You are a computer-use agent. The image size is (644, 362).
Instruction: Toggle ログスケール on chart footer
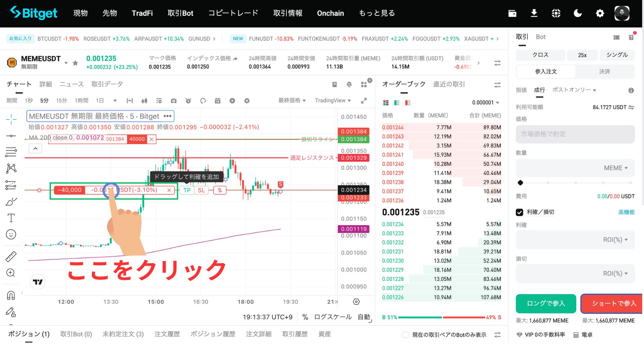[333, 317]
